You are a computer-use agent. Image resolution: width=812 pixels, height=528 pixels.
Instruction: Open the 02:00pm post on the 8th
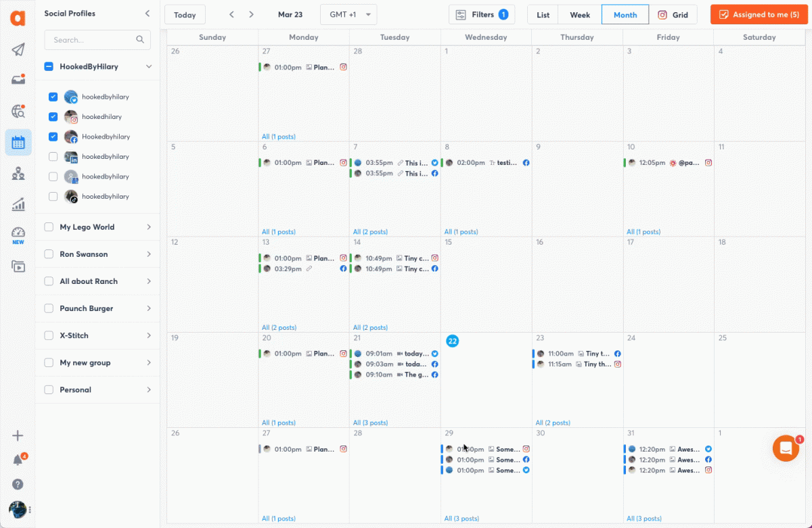point(485,163)
